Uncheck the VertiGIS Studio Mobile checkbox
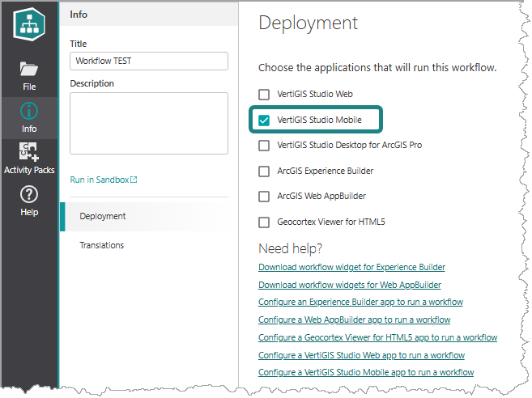532x398 pixels. [x=264, y=120]
